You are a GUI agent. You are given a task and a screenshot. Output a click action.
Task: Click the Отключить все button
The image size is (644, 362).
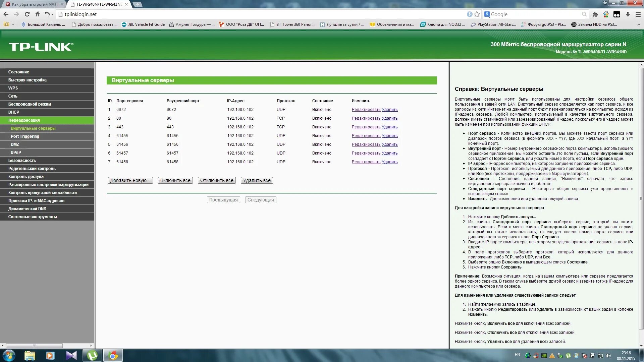[217, 180]
